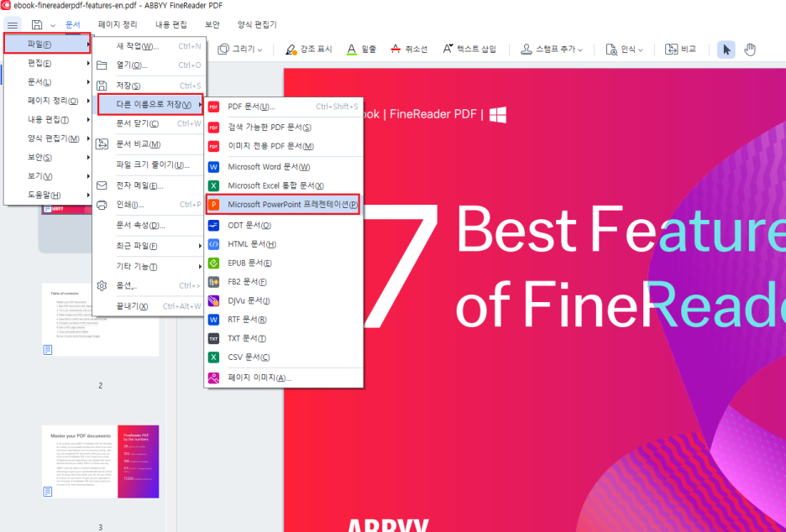Open the 보기(V) submenu

[47, 176]
